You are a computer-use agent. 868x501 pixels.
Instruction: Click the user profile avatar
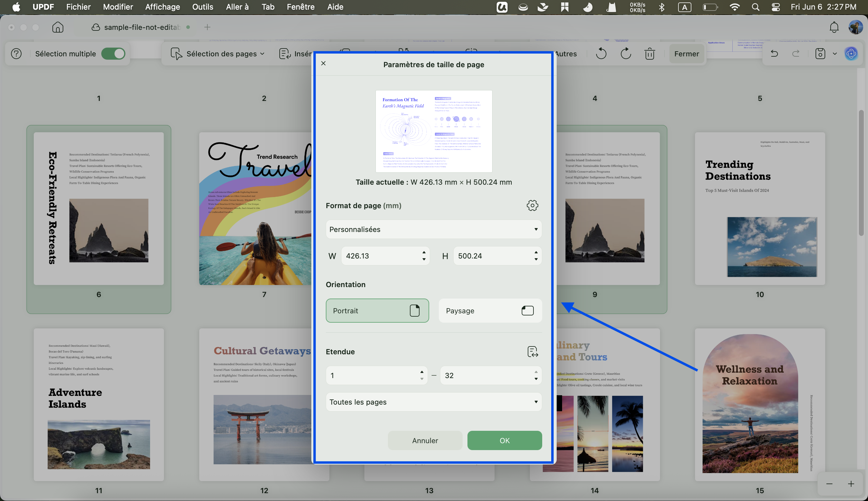tap(856, 27)
